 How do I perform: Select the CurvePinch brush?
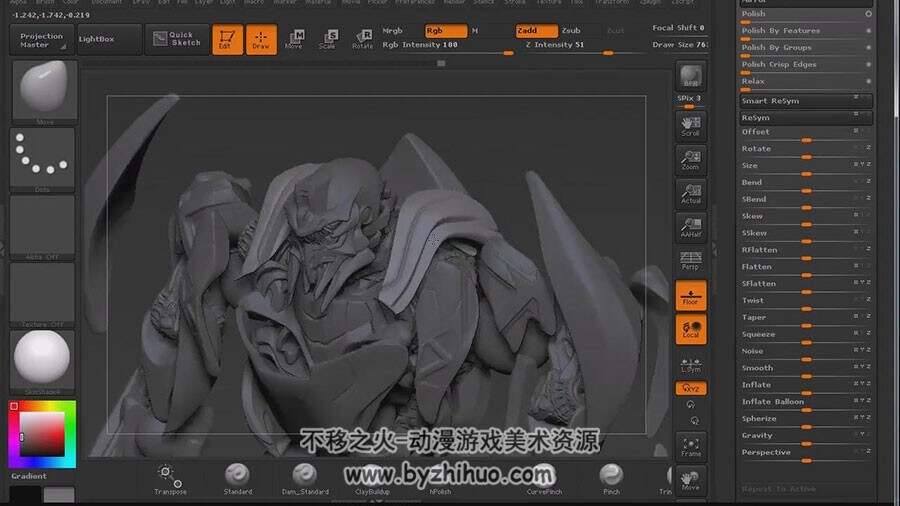[x=544, y=480]
